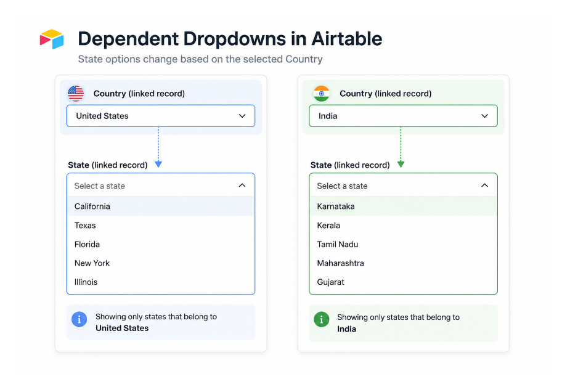Click Showing only states text in green note
Screen dimensions: 570x392
[x=399, y=317]
